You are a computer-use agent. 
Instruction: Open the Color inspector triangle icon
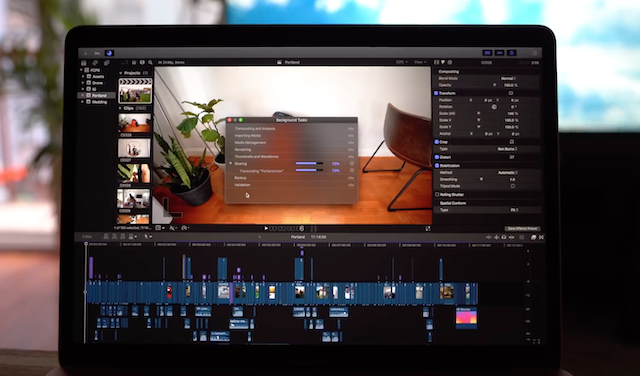pyautogui.click(x=443, y=62)
